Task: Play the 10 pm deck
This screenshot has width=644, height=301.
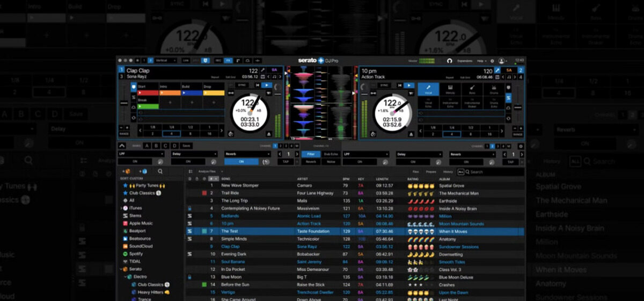Action: 409,85
